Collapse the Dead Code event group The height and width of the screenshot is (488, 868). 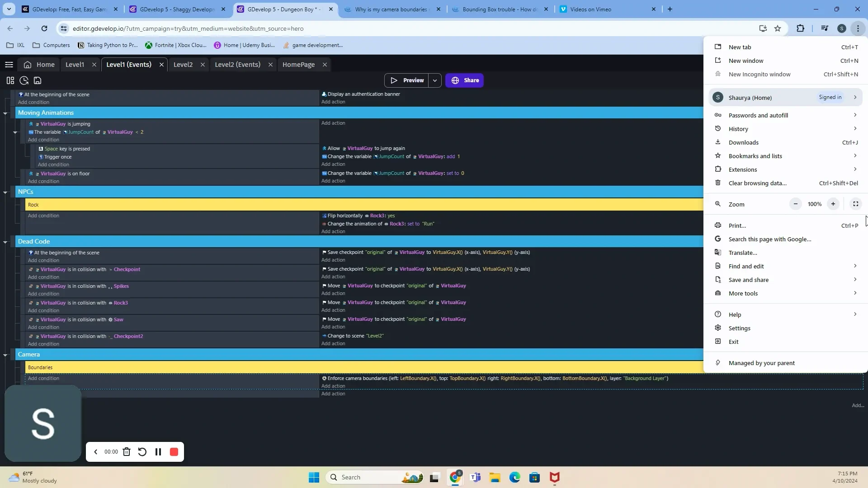click(5, 242)
